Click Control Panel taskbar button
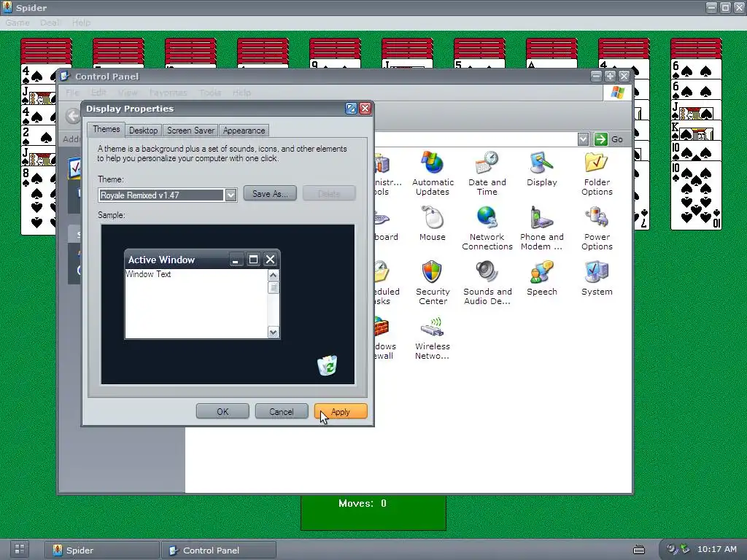The width and height of the screenshot is (747, 560). [219, 550]
